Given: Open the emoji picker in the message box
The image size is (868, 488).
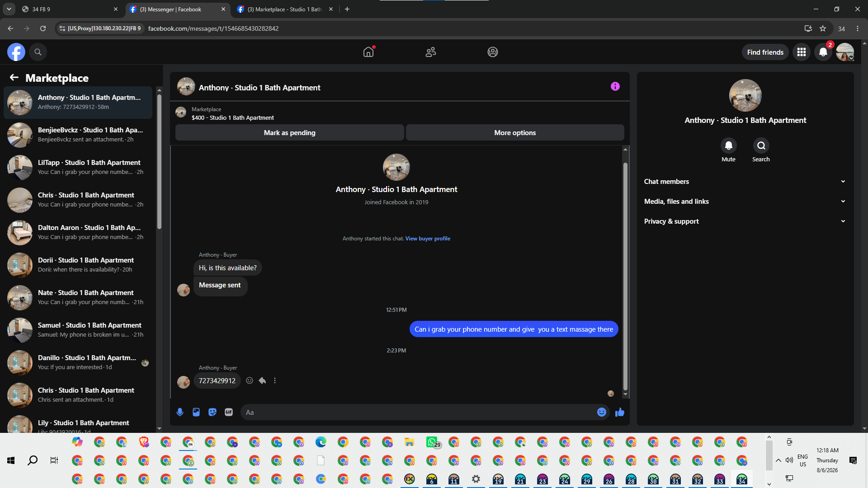Looking at the screenshot, I should click(x=601, y=412).
